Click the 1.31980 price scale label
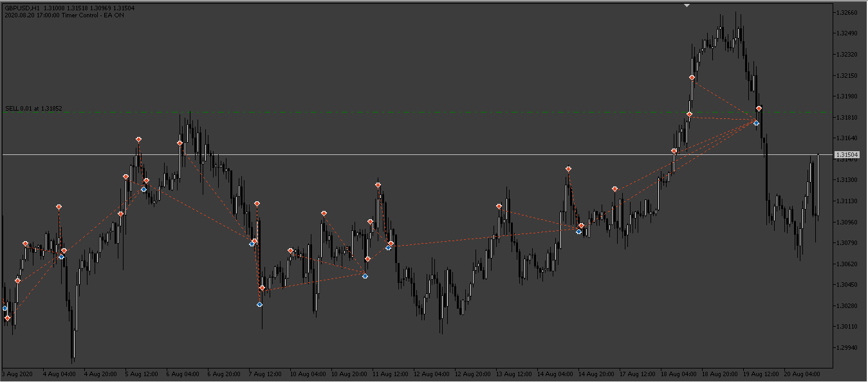 (x=847, y=96)
